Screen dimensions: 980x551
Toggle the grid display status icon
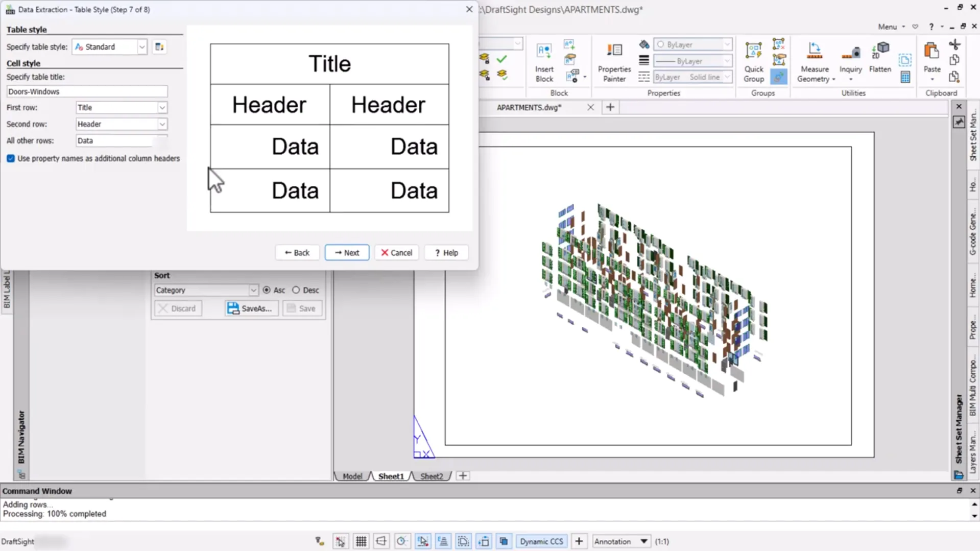click(361, 541)
